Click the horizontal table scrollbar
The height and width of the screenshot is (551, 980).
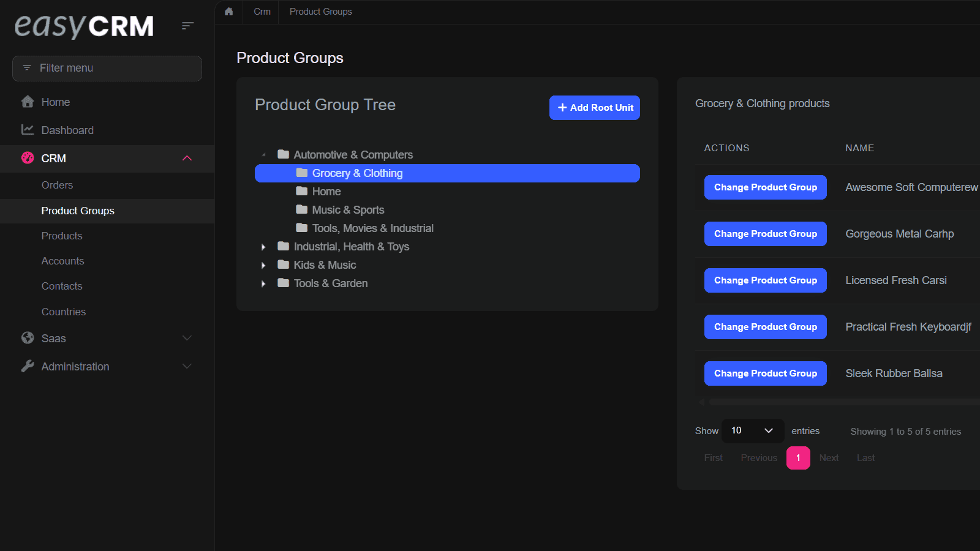point(844,402)
